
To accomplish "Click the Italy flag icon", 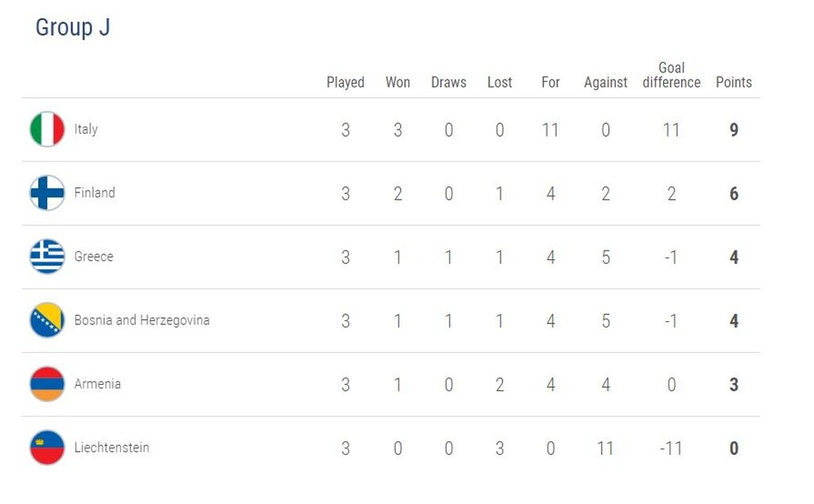I will coord(47,130).
